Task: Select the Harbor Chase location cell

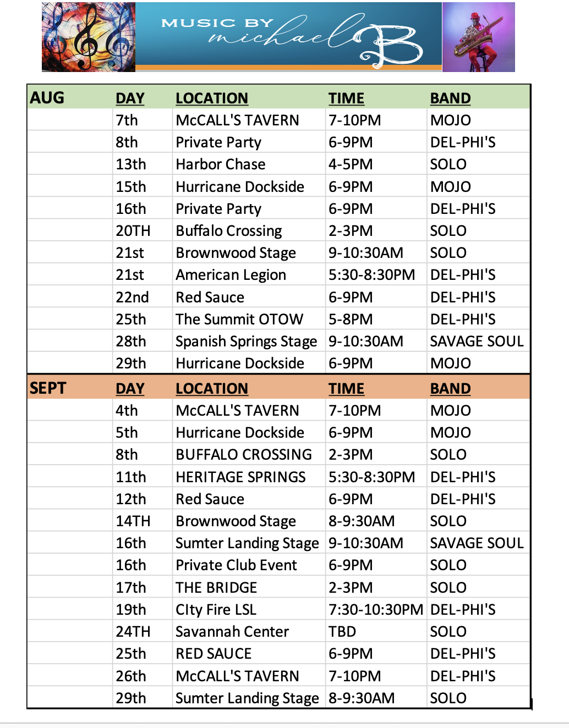Action: [x=249, y=164]
